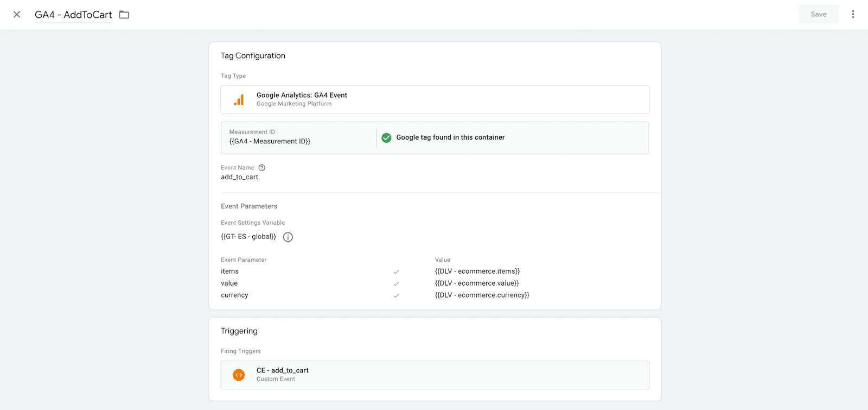Click the {{DLV - ecommerce.value}} value

[477, 283]
